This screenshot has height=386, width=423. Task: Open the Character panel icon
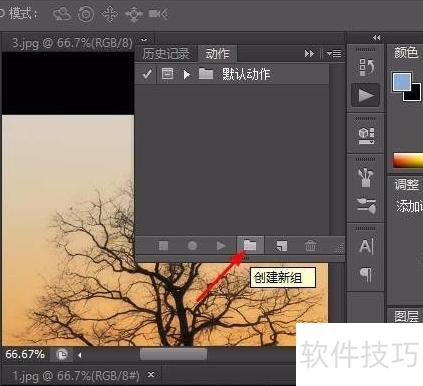tap(366, 247)
